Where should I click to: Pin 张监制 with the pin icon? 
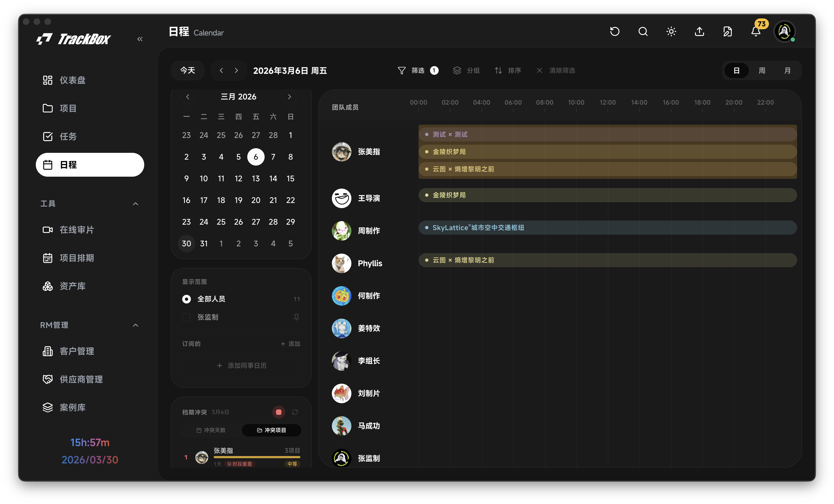click(x=297, y=317)
